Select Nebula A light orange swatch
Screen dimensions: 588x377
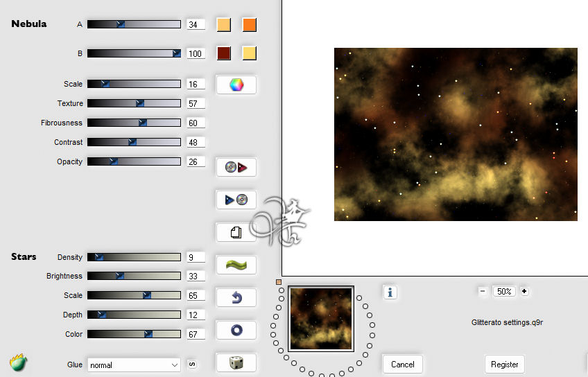point(224,25)
